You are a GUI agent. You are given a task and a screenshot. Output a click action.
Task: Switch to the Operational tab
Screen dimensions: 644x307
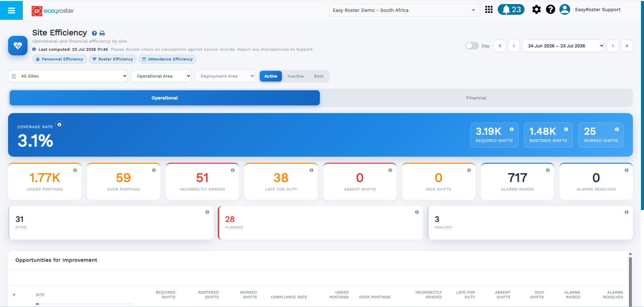pos(164,98)
